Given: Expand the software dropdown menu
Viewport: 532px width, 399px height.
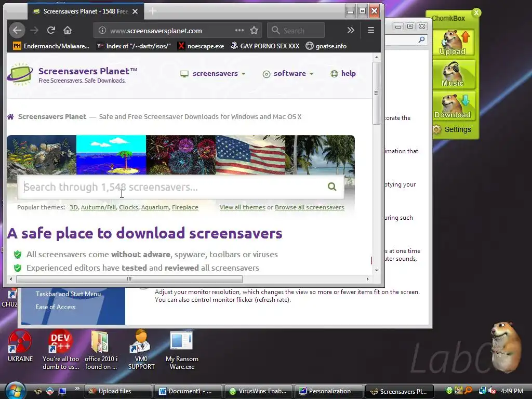Looking at the screenshot, I should (288, 74).
